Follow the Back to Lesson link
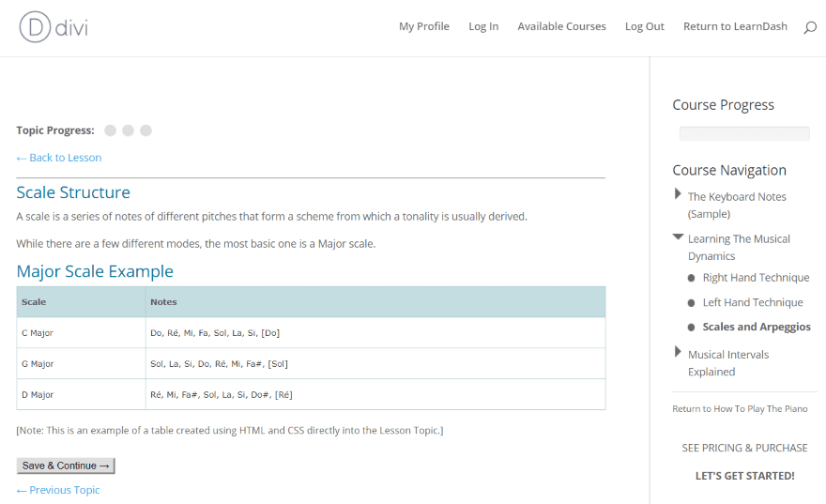This screenshot has height=504, width=826. [x=59, y=158]
